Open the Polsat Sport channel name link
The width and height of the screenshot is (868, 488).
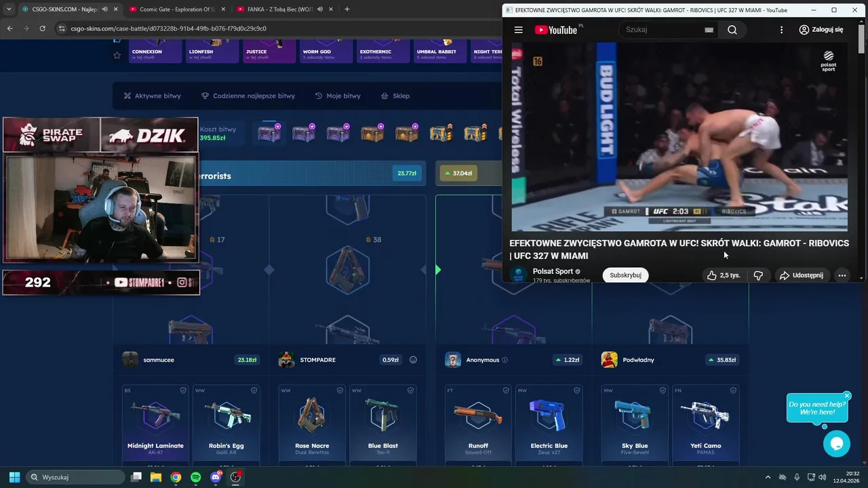click(553, 271)
